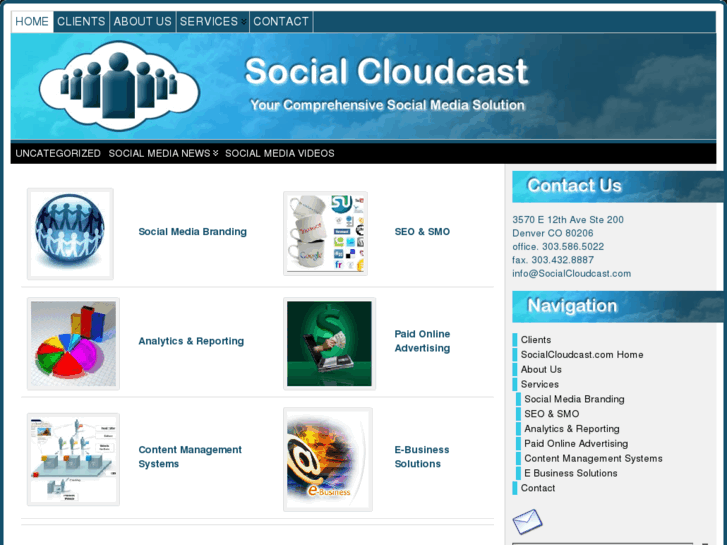The image size is (727, 545).
Task: Open sidebar E Business Solutions link
Action: (x=570, y=473)
